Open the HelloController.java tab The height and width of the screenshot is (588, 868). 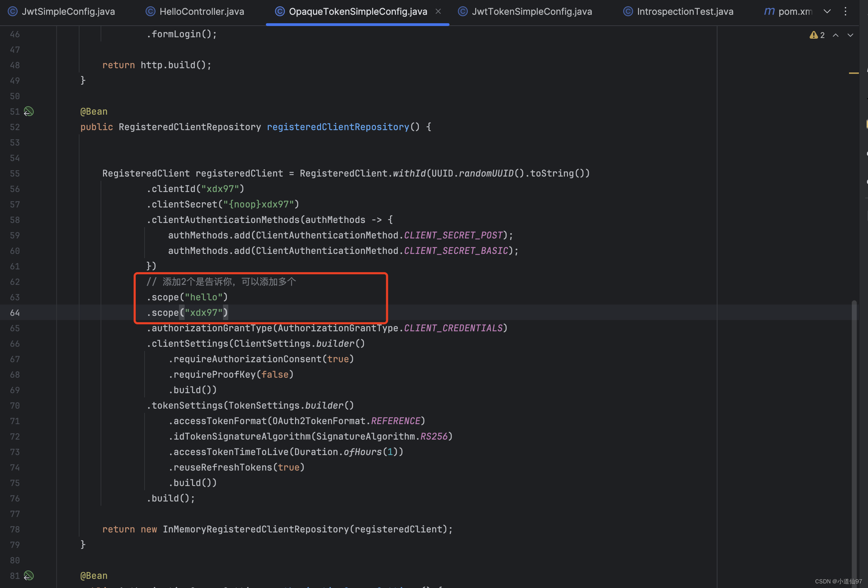202,12
